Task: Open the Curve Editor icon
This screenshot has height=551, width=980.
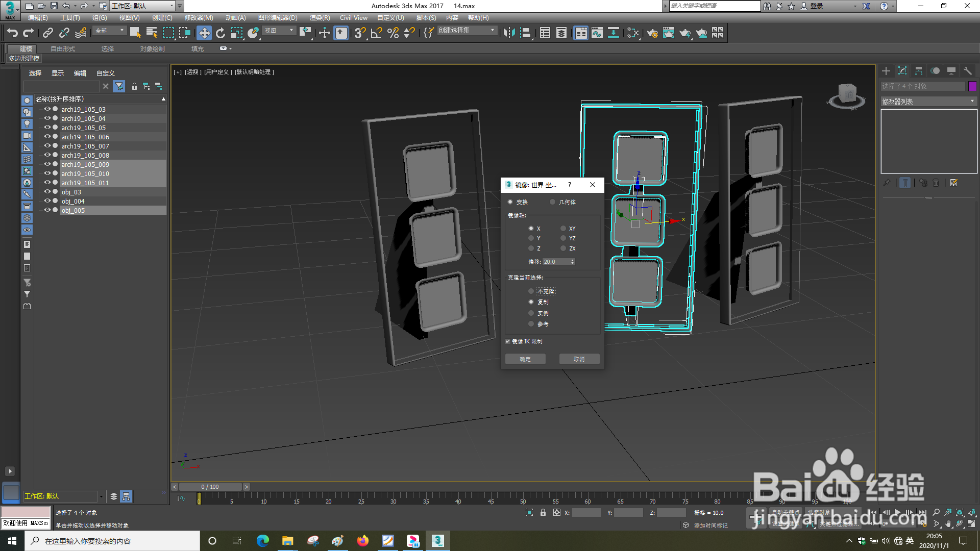Action: pos(597,33)
